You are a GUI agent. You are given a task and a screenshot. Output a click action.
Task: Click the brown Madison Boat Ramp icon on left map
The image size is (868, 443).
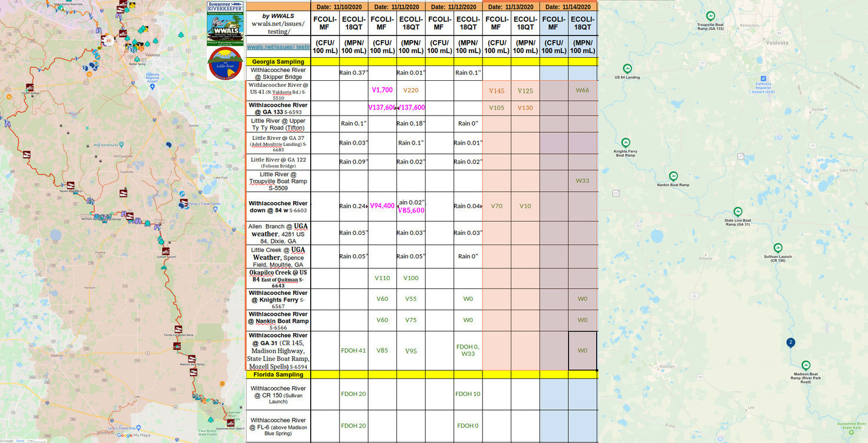(191, 359)
